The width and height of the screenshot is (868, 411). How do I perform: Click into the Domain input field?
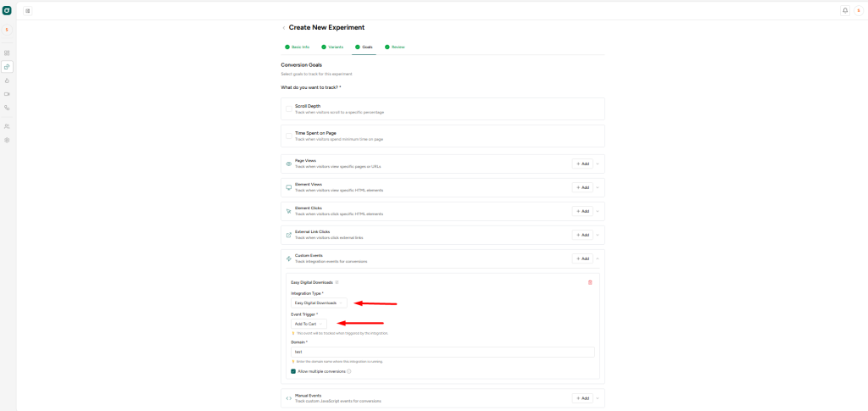[442, 352]
